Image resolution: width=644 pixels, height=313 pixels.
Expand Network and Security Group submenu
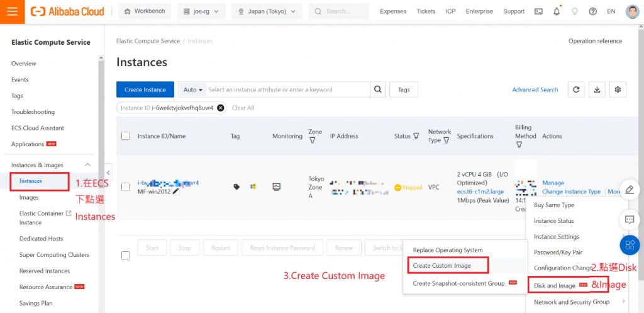click(571, 302)
